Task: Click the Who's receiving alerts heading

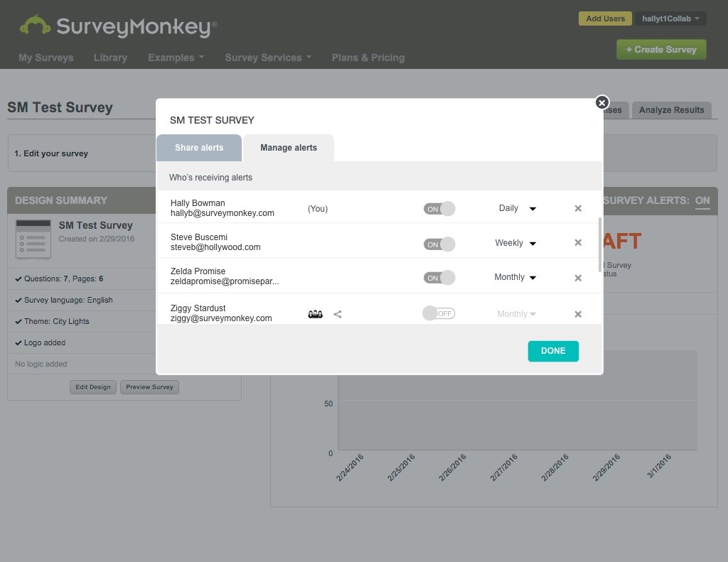Action: (210, 178)
